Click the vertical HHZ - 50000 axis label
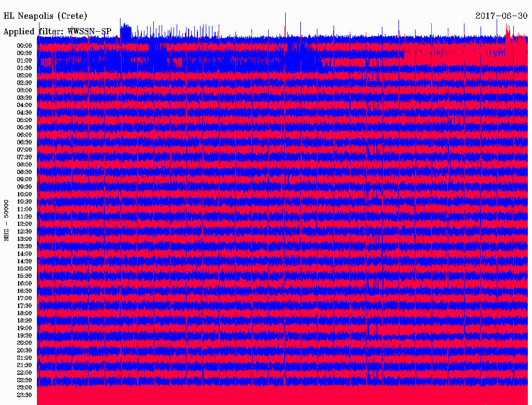532x405 pixels. coord(7,220)
